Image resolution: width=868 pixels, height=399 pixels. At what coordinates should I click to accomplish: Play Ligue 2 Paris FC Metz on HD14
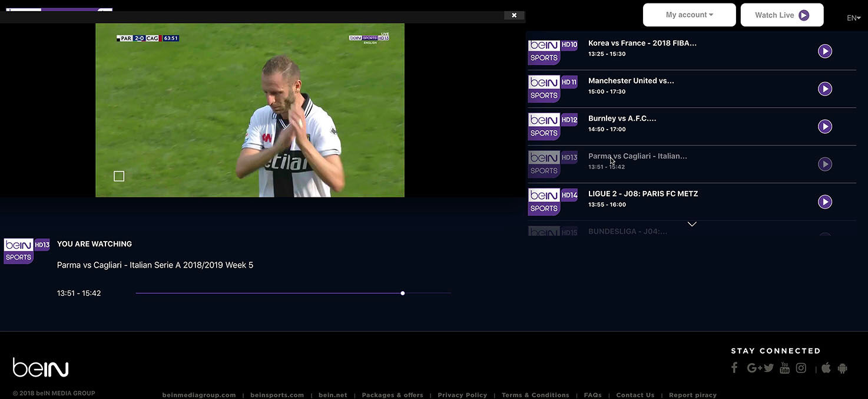pyautogui.click(x=825, y=202)
